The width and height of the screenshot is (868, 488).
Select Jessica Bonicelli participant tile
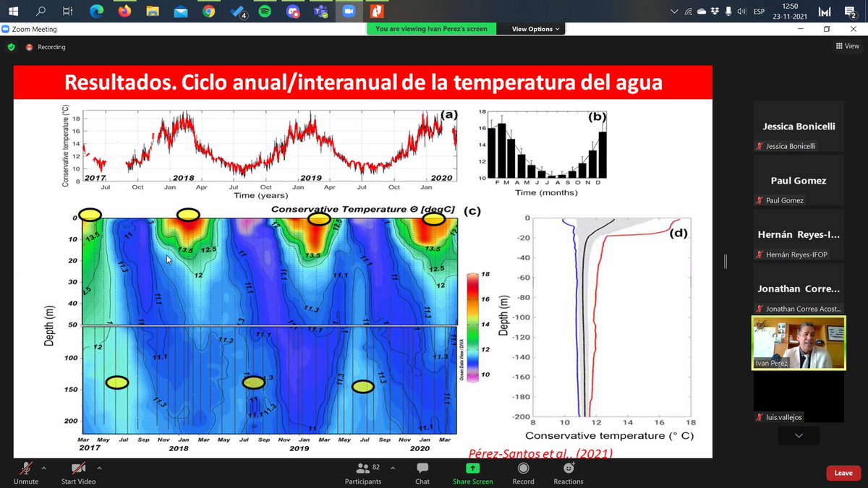coord(799,127)
